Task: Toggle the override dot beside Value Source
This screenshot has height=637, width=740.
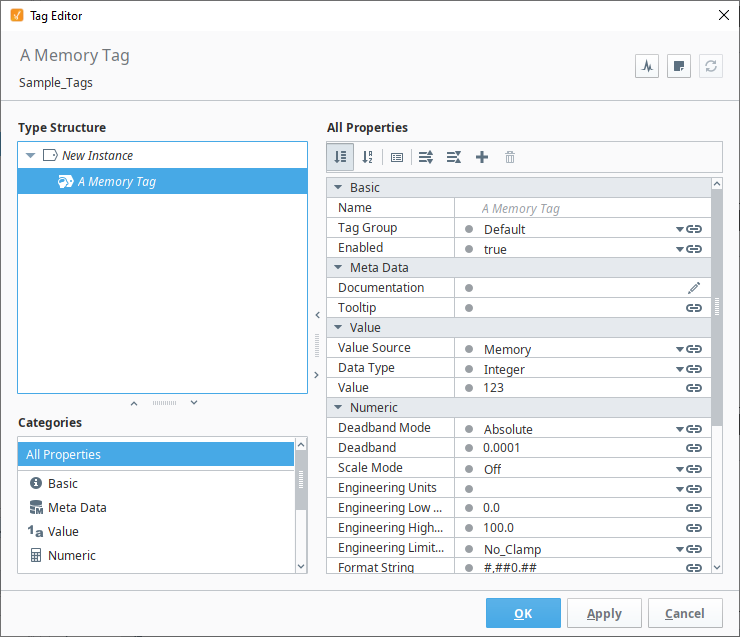Action: [x=469, y=349]
